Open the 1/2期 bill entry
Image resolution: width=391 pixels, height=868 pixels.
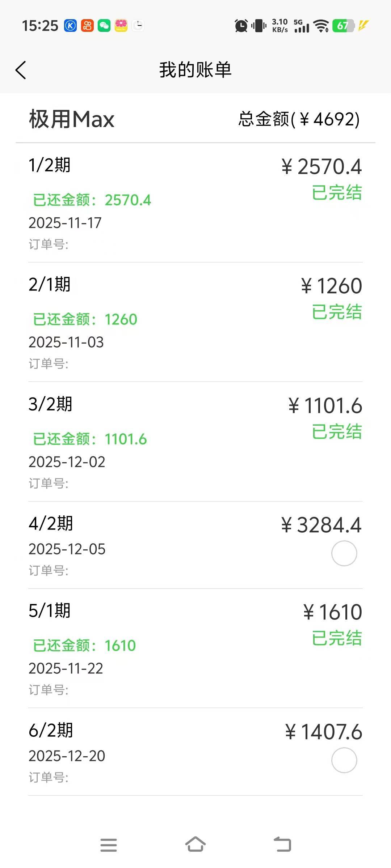(x=195, y=203)
